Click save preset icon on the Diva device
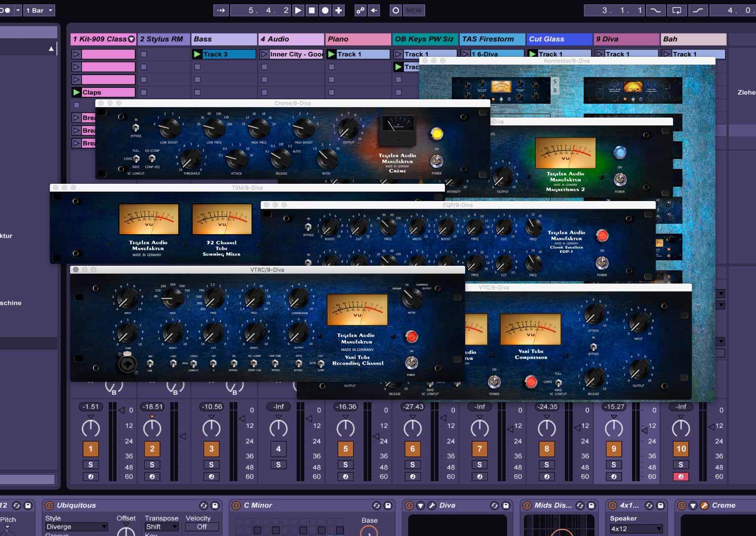 click(506, 505)
